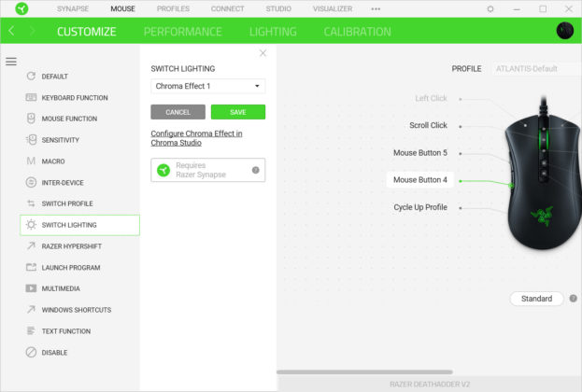Select the CALIBRATION subtab

click(357, 32)
